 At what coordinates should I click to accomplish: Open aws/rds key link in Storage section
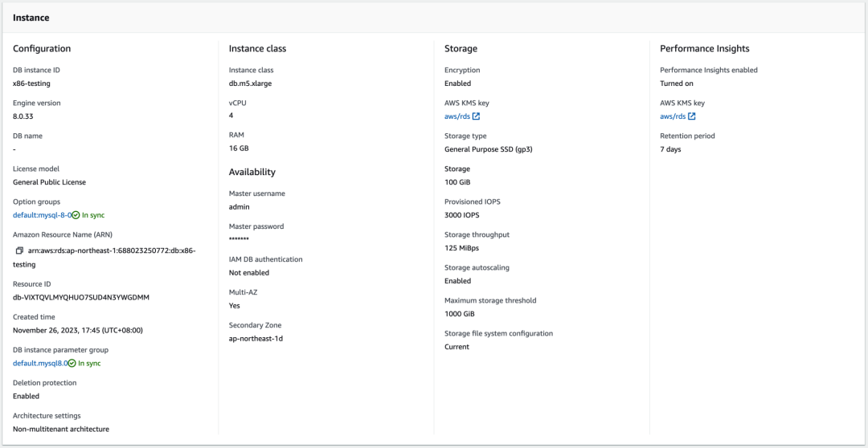[457, 116]
